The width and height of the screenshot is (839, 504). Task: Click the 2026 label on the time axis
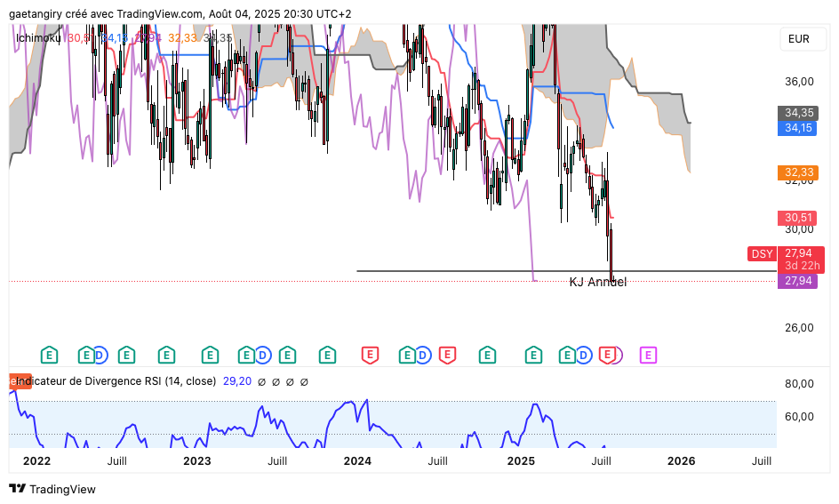pos(681,460)
